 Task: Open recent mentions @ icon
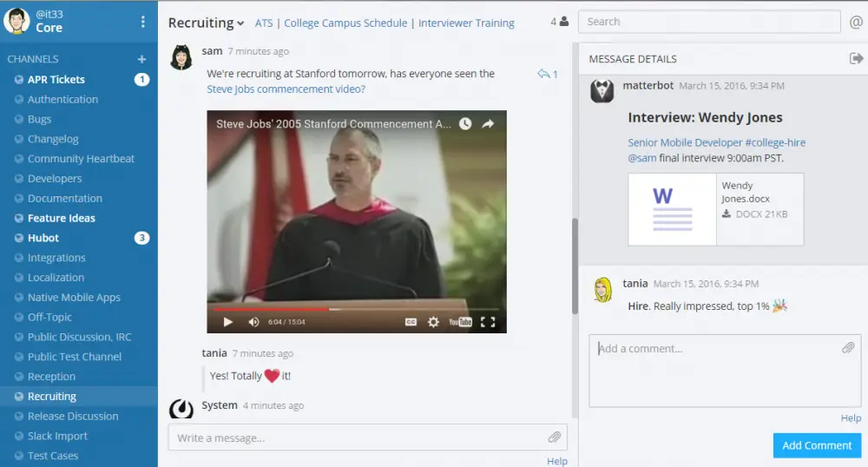[x=856, y=22]
